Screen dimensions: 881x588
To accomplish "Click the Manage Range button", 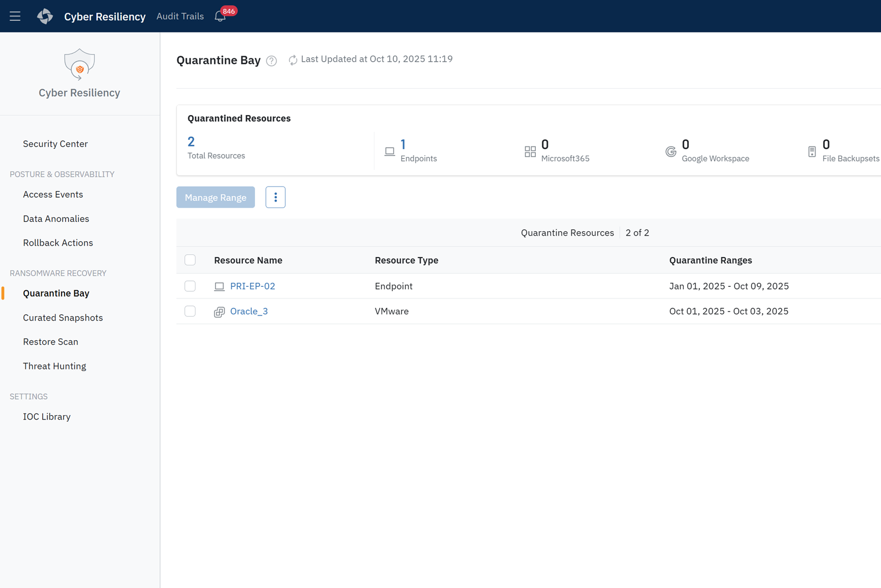I will click(215, 197).
